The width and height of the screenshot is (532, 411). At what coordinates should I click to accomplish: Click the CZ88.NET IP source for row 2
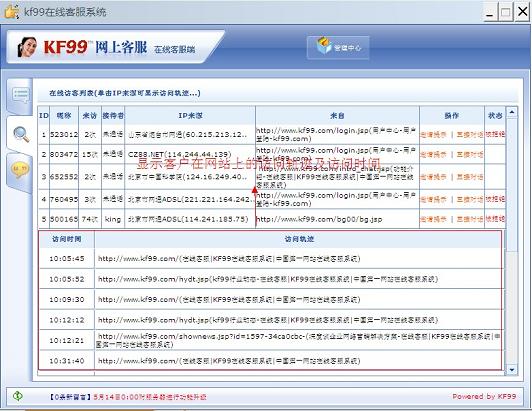(x=179, y=154)
